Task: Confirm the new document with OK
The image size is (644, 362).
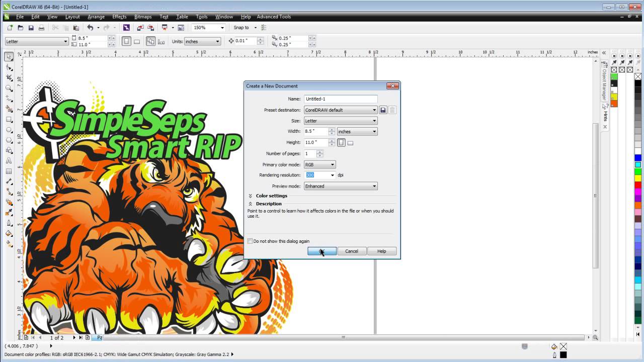Action: [322, 251]
